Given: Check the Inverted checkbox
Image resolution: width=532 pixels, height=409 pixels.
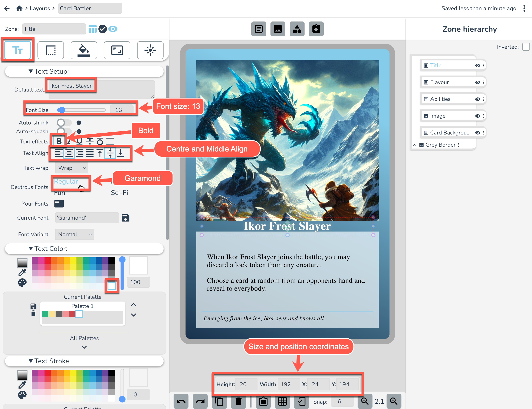Looking at the screenshot, I should (x=526, y=47).
